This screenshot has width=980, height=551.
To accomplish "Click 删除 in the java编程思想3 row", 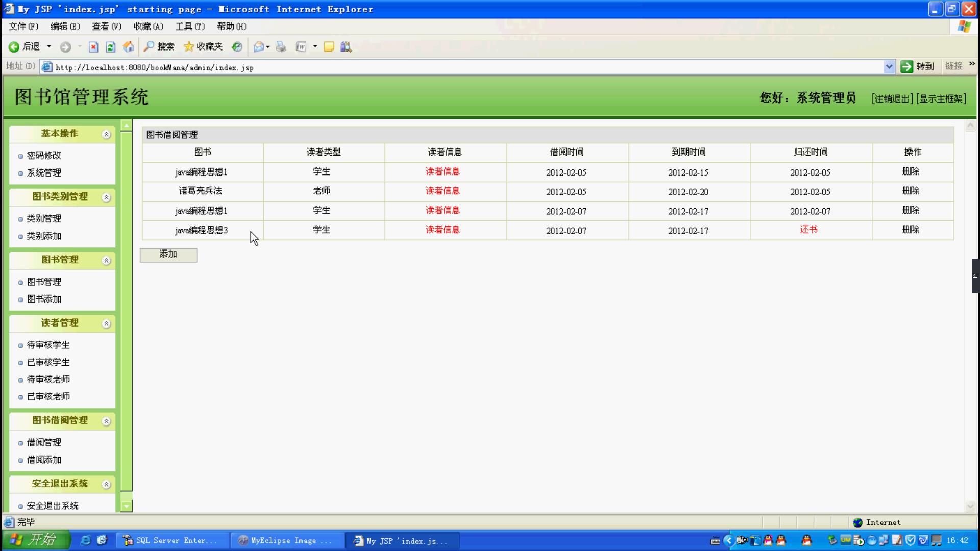I will click(x=911, y=230).
